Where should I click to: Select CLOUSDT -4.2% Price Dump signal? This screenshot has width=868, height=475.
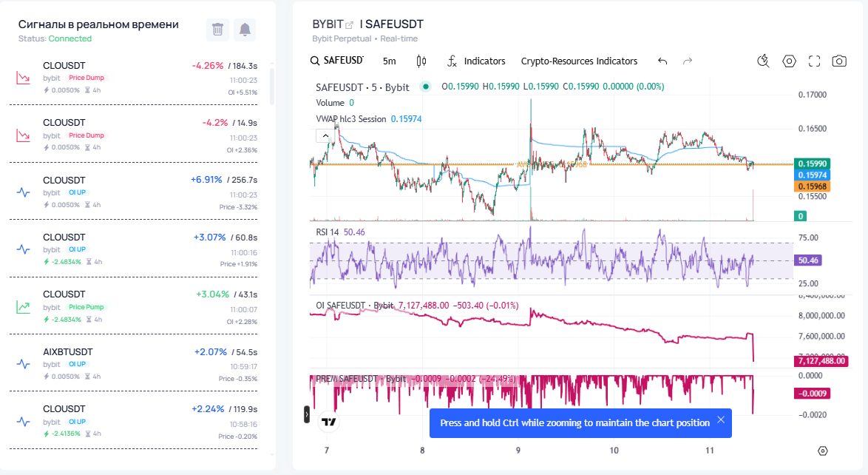click(x=133, y=134)
